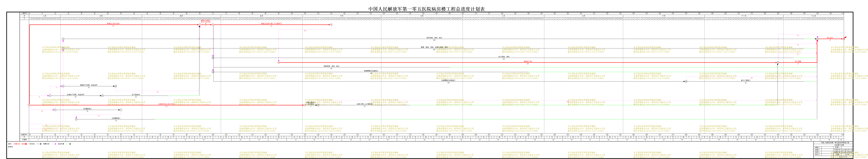The image size is (868, 159).
Task: Select network node 3
Action: [55, 110]
